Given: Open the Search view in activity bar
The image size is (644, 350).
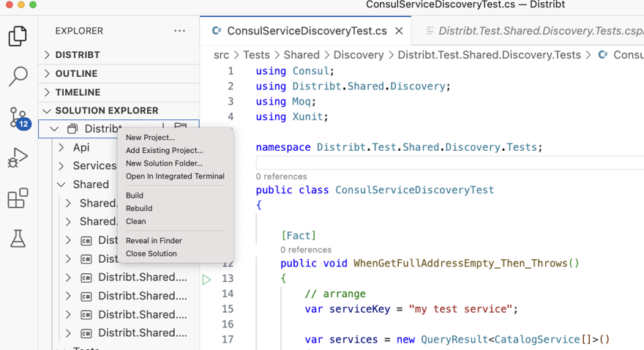Looking at the screenshot, I should pos(18,76).
